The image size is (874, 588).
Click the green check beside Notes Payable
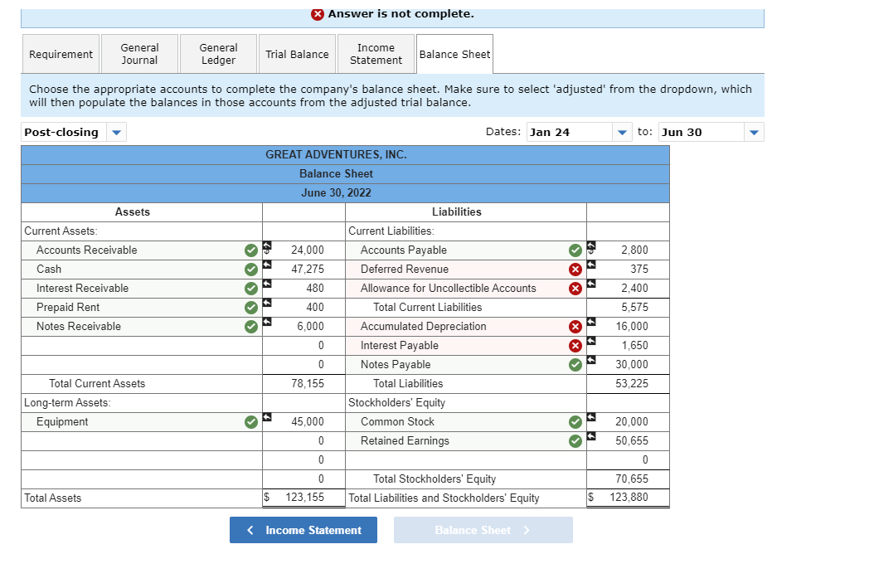[x=575, y=365]
